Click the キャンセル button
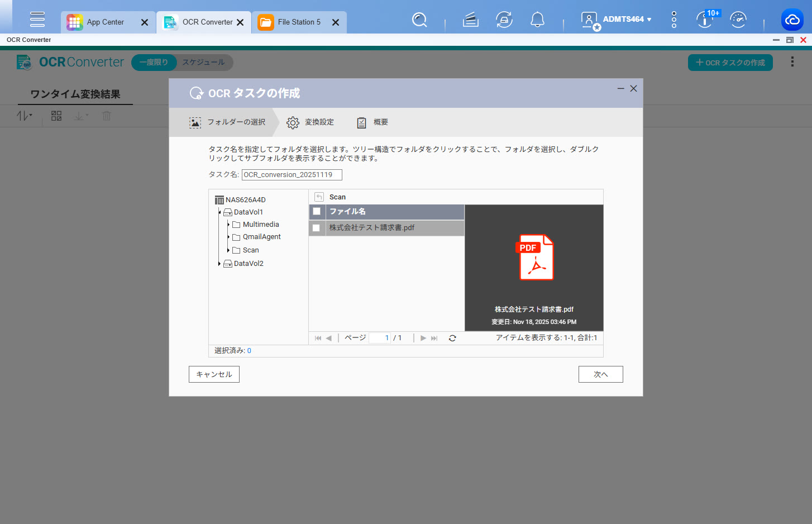The width and height of the screenshot is (812, 524). pyautogui.click(x=214, y=374)
